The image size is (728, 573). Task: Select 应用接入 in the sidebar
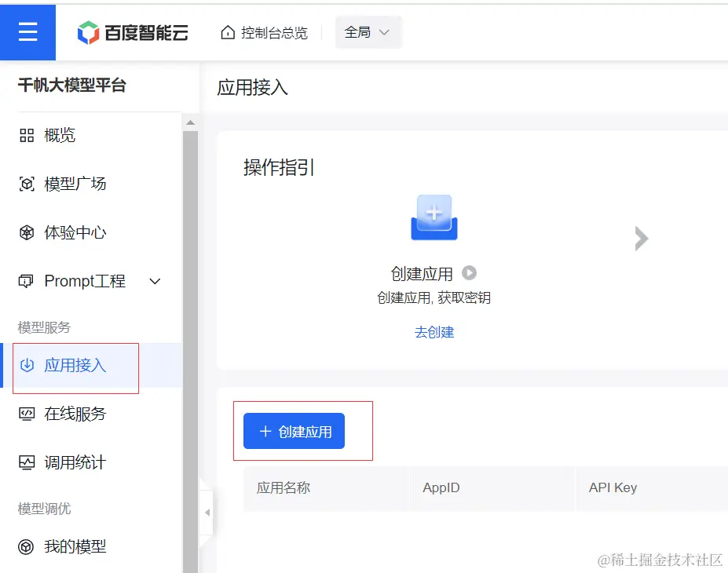click(x=75, y=366)
